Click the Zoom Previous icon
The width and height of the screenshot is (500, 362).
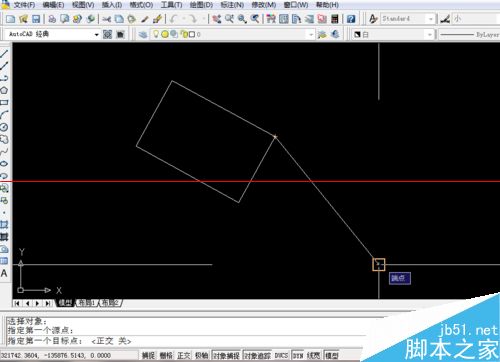click(255, 19)
